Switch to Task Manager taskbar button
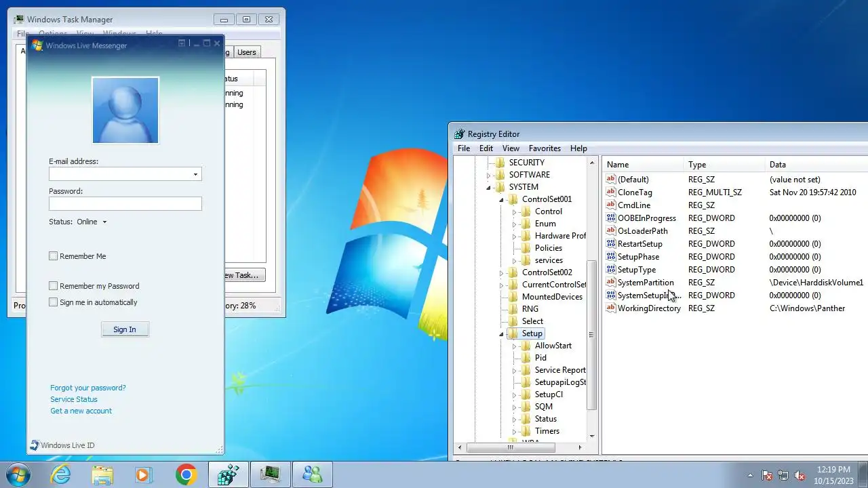 click(x=270, y=474)
